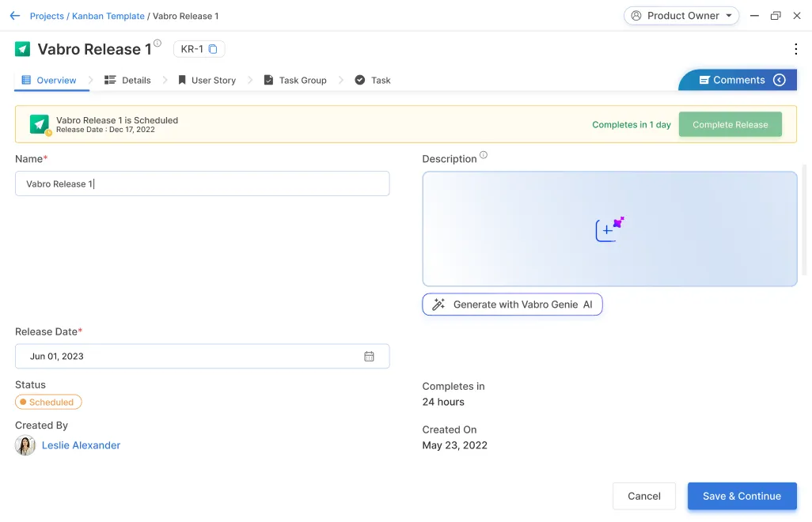812x522 pixels.
Task: Click the Cancel button
Action: [643, 496]
